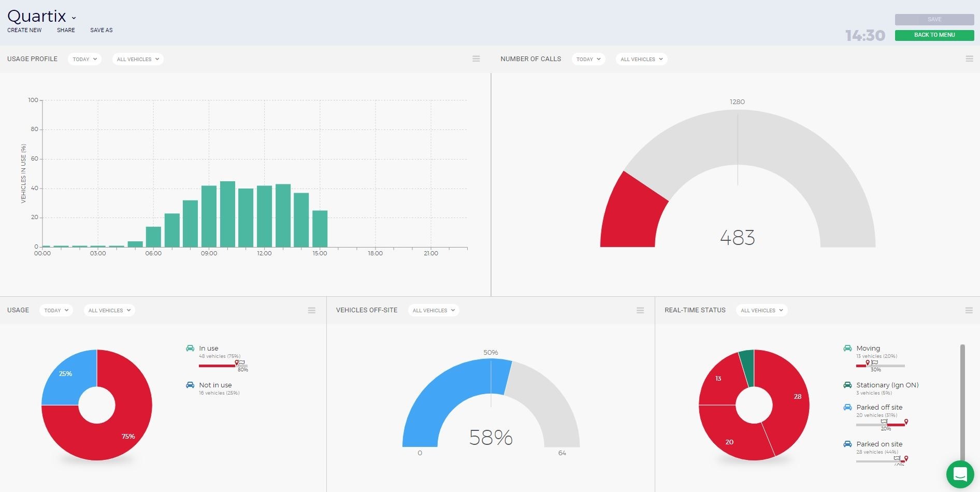Screen dimensions: 980x492
Task: Open the Real-Time Status panel menu icon
Action: (969, 310)
